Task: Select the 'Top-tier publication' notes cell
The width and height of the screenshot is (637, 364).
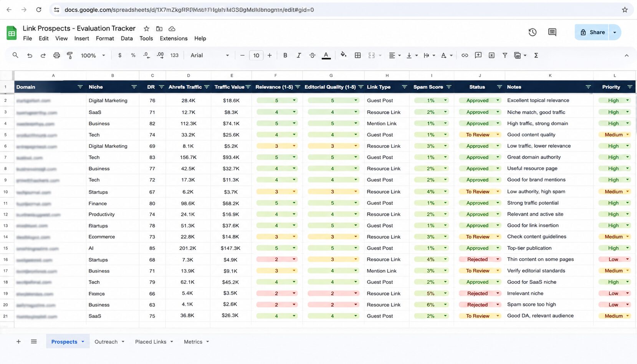Action: coord(549,248)
